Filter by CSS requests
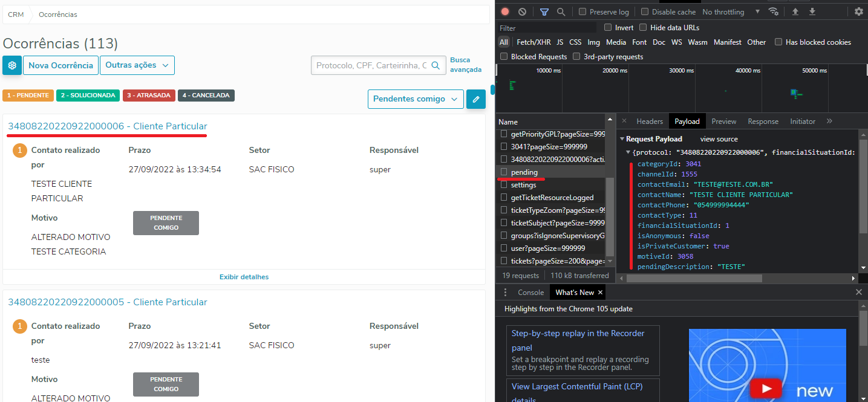Screen dimensions: 868x402 [x=575, y=42]
